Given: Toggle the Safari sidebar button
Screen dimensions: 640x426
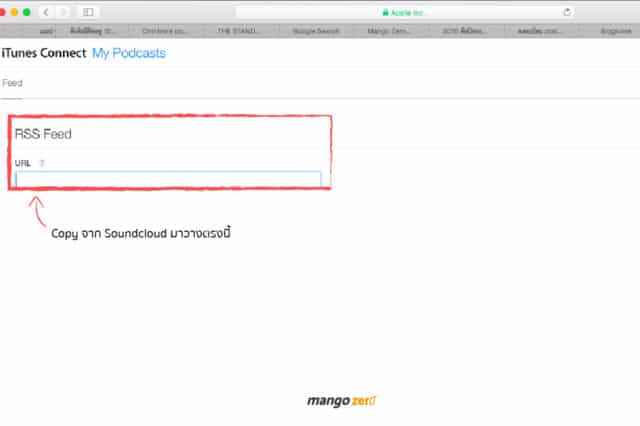Looking at the screenshot, I should pyautogui.click(x=88, y=12).
